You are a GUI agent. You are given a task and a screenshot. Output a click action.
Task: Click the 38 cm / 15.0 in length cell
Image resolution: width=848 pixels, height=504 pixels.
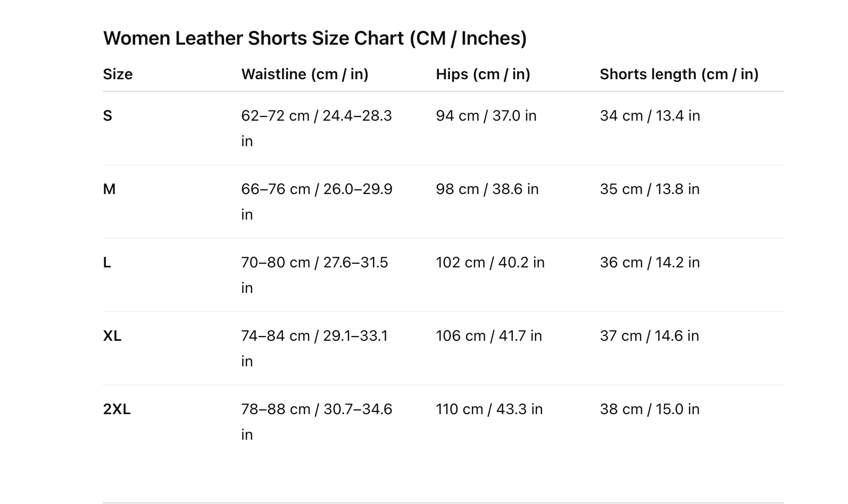[650, 409]
